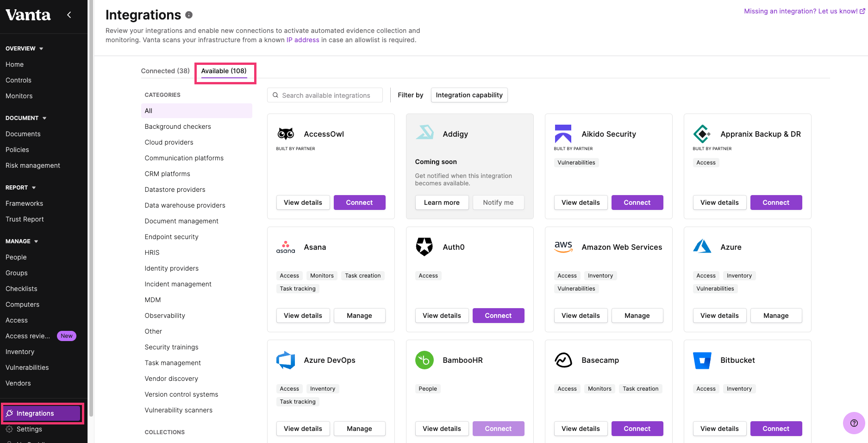Collapse the OVERVIEW sidebar section
The image size is (868, 443).
25,49
